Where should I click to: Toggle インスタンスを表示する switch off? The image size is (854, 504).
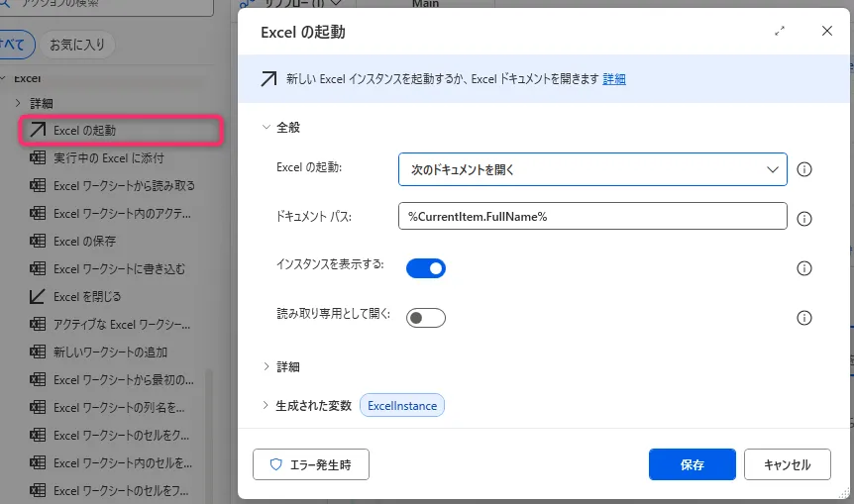[426, 268]
